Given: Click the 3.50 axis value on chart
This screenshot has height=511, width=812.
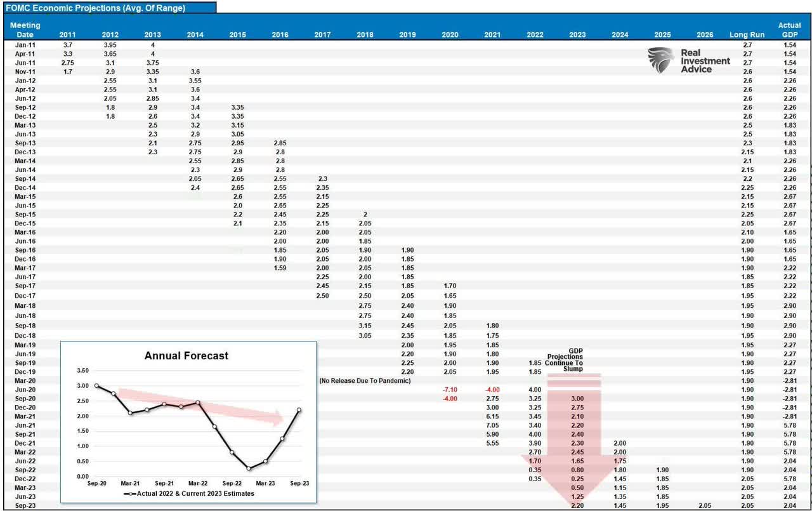Looking at the screenshot, I should pos(83,370).
